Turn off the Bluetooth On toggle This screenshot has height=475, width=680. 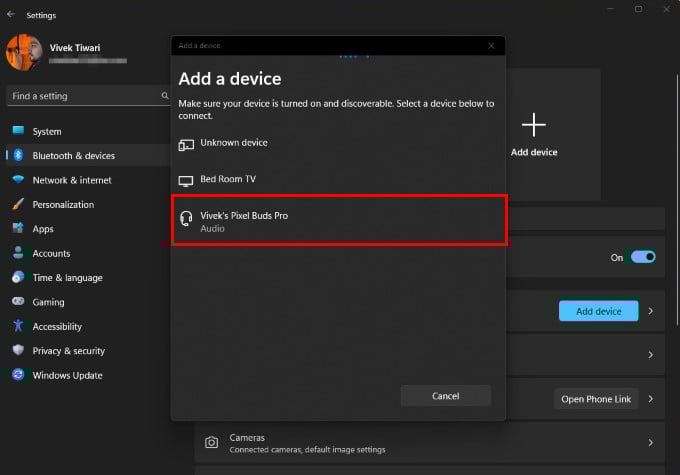[x=643, y=257]
